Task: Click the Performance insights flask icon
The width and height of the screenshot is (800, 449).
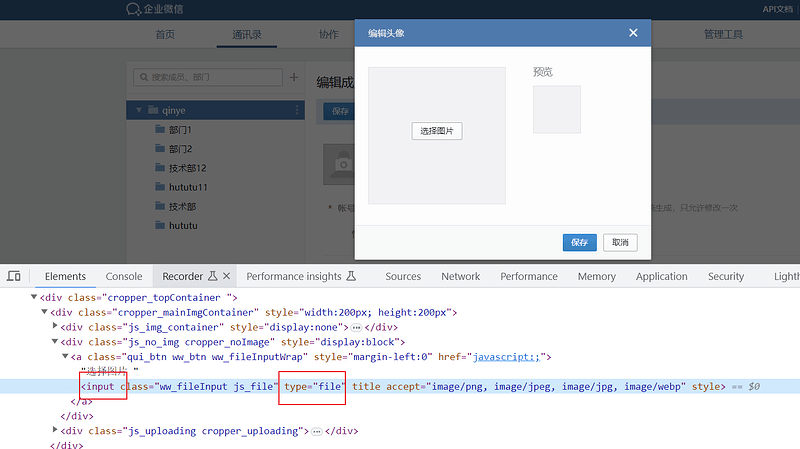Action: tap(351, 276)
